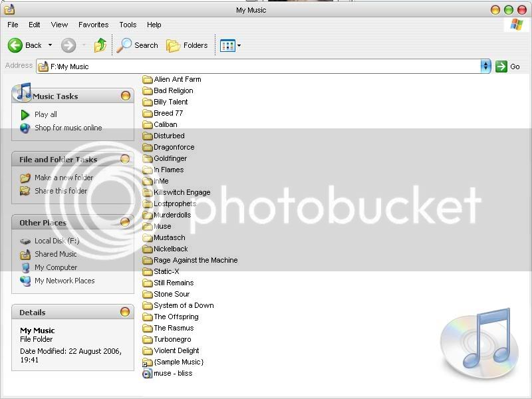Click the globe icon beside Shop for music
The height and width of the screenshot is (399, 532).
point(25,128)
